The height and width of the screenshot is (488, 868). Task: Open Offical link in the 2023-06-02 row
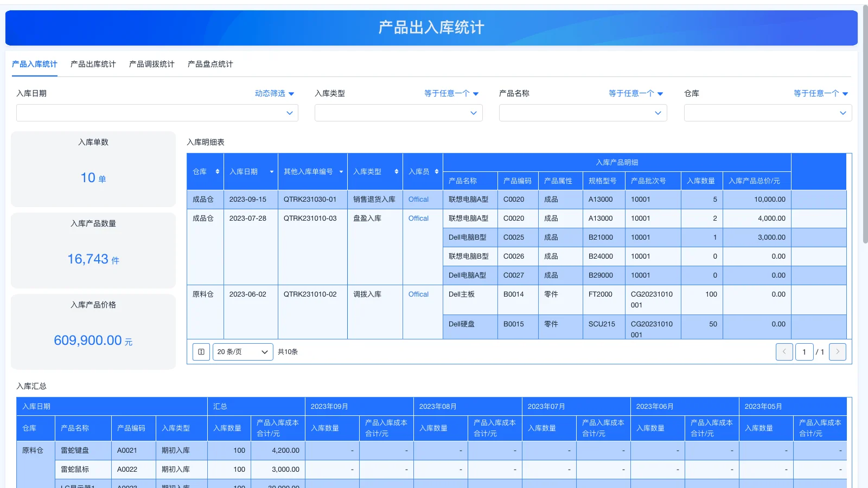click(418, 294)
